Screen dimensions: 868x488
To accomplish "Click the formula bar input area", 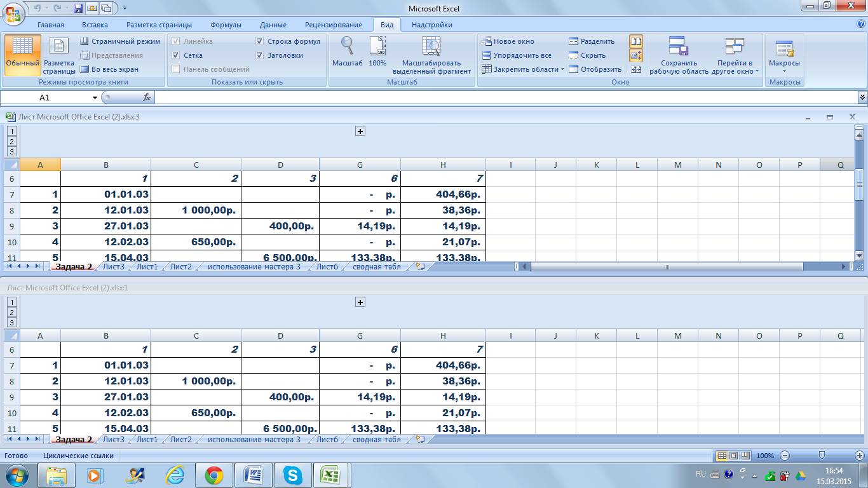I will [505, 97].
